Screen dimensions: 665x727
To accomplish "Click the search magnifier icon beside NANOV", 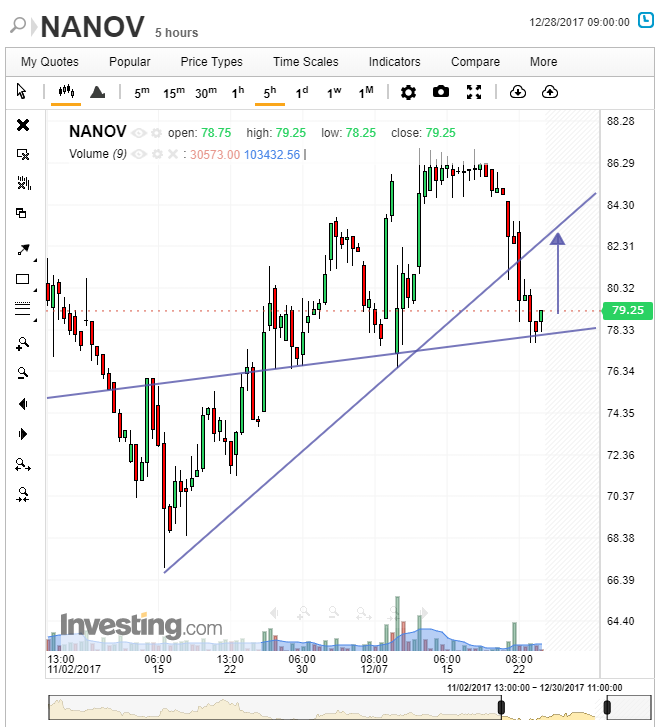I will point(18,25).
